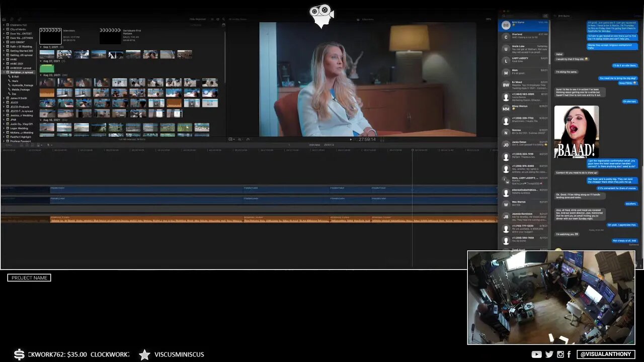Open the enhancements menu below the viewer

(x=239, y=139)
